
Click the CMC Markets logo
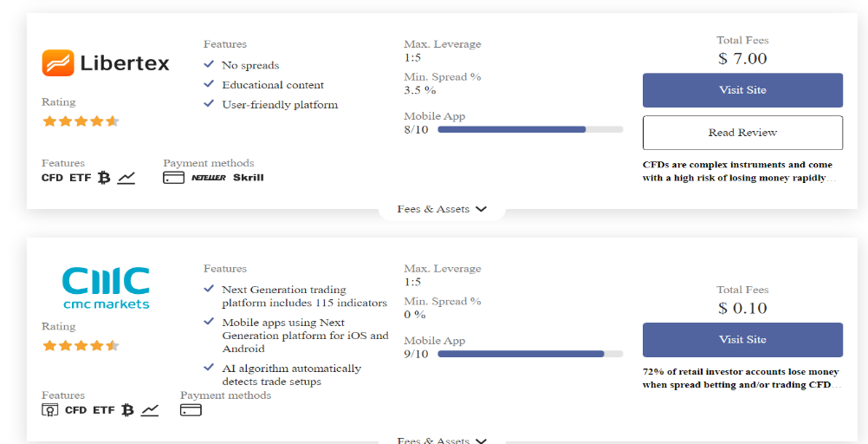click(106, 288)
